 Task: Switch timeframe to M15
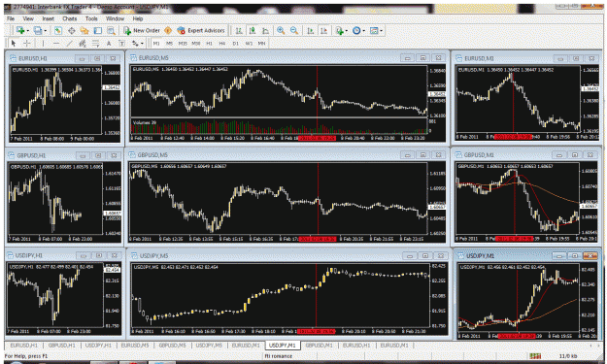[183, 44]
